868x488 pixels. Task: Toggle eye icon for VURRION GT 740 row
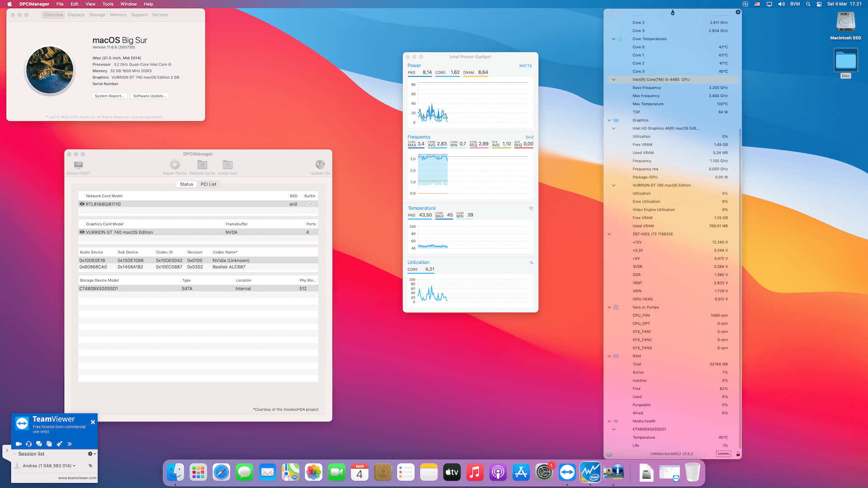[x=82, y=232]
